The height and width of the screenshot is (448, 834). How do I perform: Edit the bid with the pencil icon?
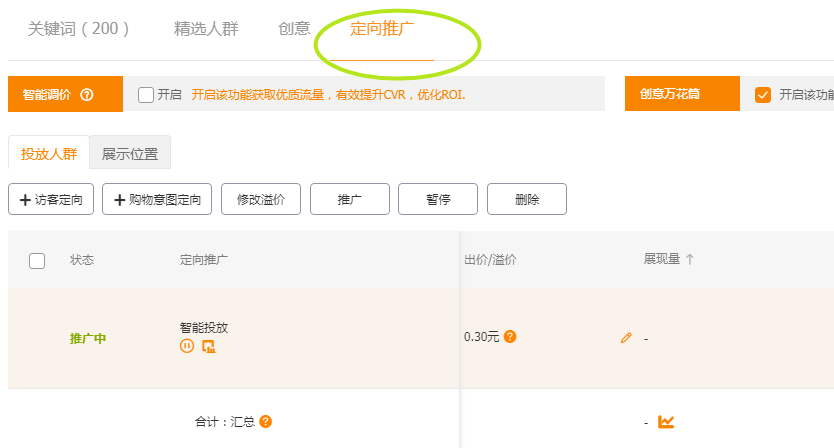[626, 338]
